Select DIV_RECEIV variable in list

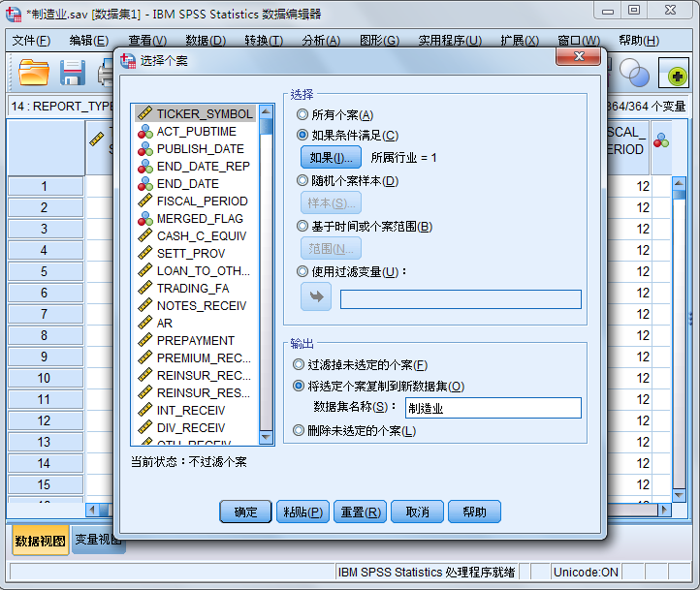195,427
